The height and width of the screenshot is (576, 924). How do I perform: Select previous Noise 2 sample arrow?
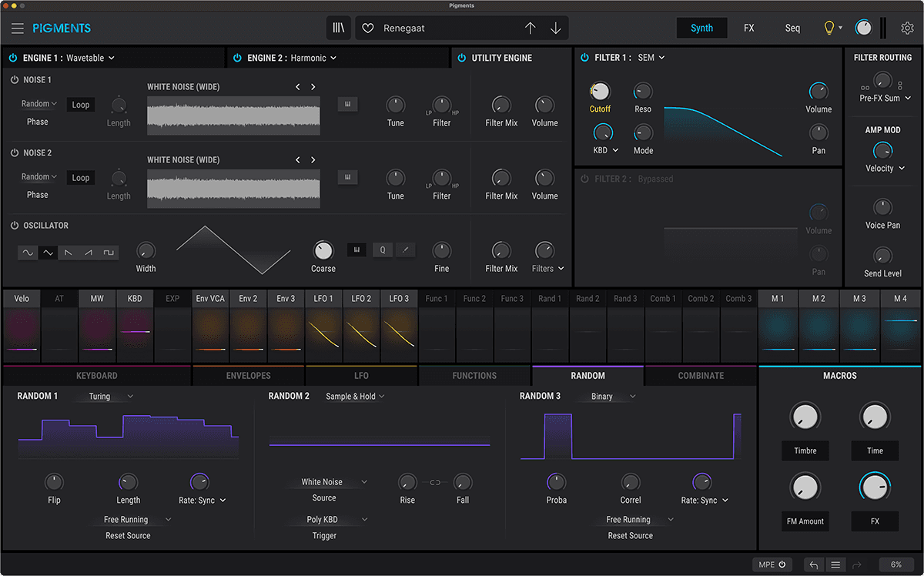click(x=298, y=160)
